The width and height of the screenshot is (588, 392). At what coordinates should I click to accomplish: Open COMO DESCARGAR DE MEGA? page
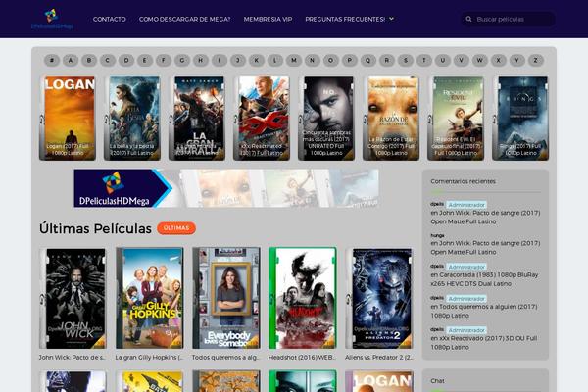(x=184, y=19)
